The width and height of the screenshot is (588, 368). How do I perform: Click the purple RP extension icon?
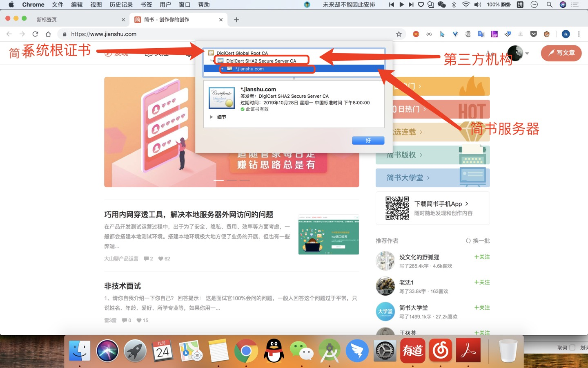494,34
